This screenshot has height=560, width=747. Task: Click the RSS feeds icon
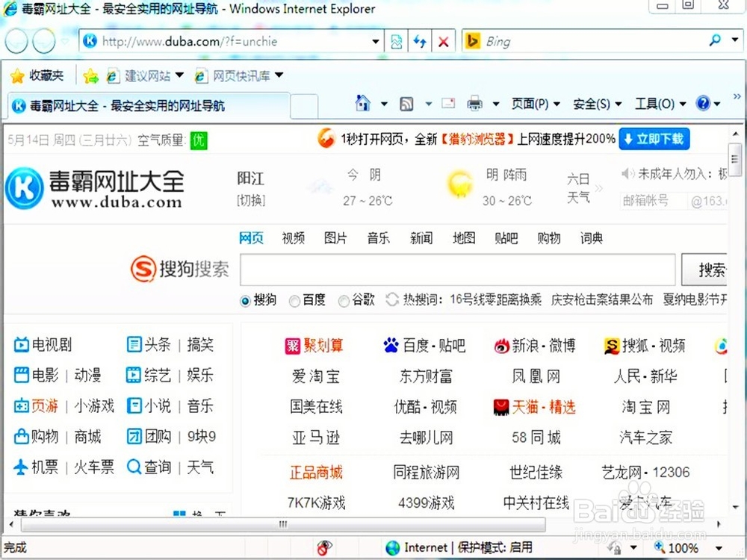click(x=406, y=104)
